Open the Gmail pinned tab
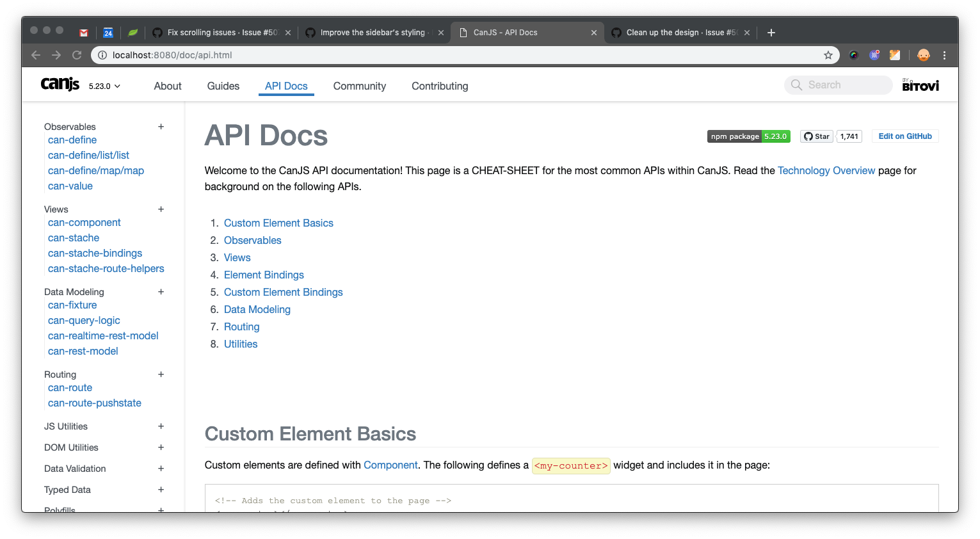The height and width of the screenshot is (539, 980). (83, 33)
